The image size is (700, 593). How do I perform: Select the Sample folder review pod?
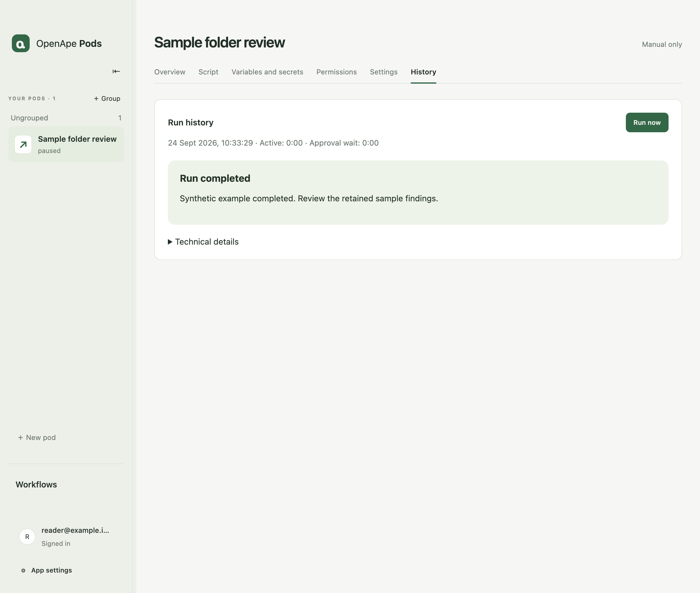coord(66,145)
